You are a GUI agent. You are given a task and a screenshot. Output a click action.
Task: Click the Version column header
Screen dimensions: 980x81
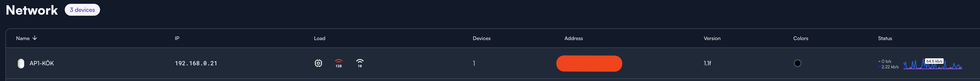coord(712,38)
